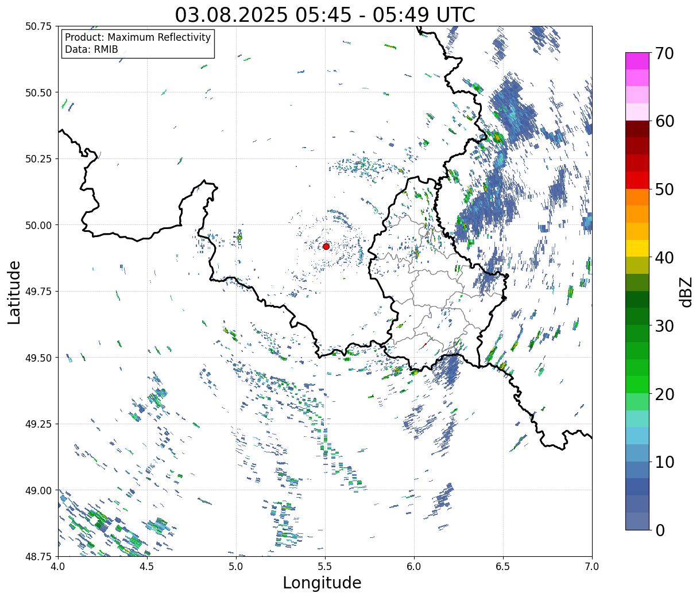Click the colorbar tick label 0
The width and height of the screenshot is (700, 597).
[659, 530]
